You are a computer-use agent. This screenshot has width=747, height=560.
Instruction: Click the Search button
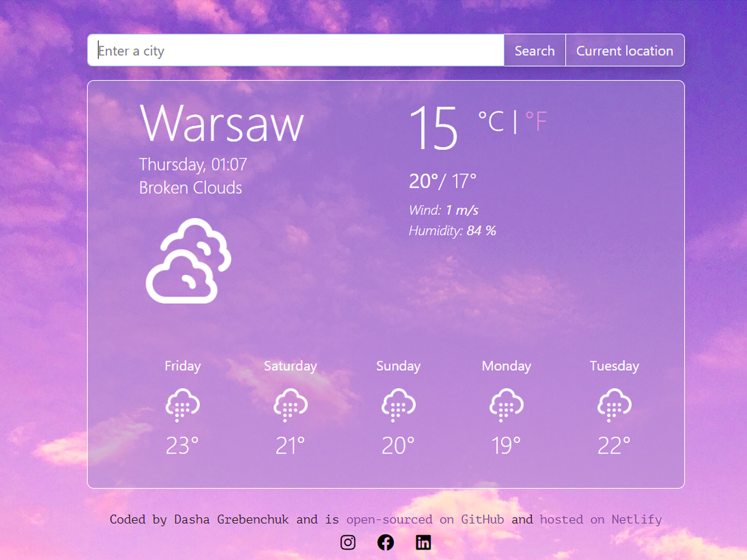click(x=535, y=50)
